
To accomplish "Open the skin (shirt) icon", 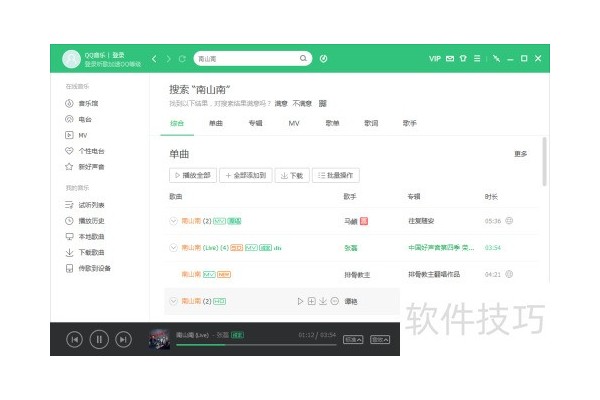I will (x=463, y=59).
